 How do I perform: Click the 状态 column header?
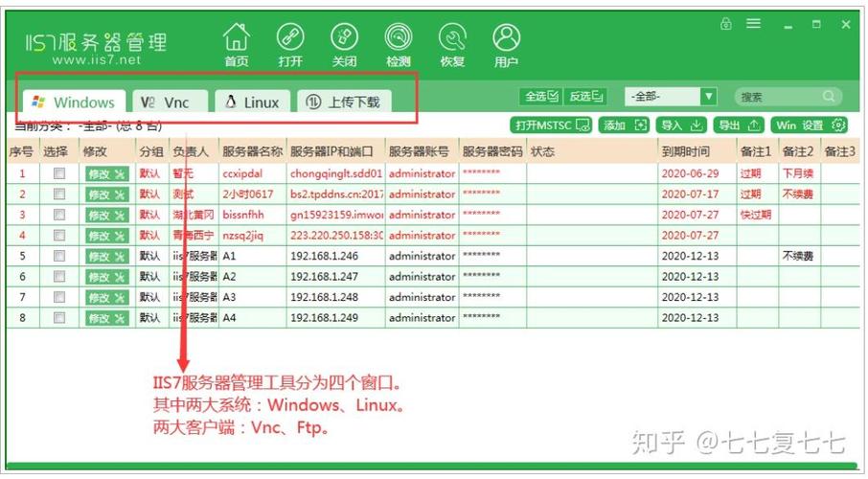click(x=592, y=151)
